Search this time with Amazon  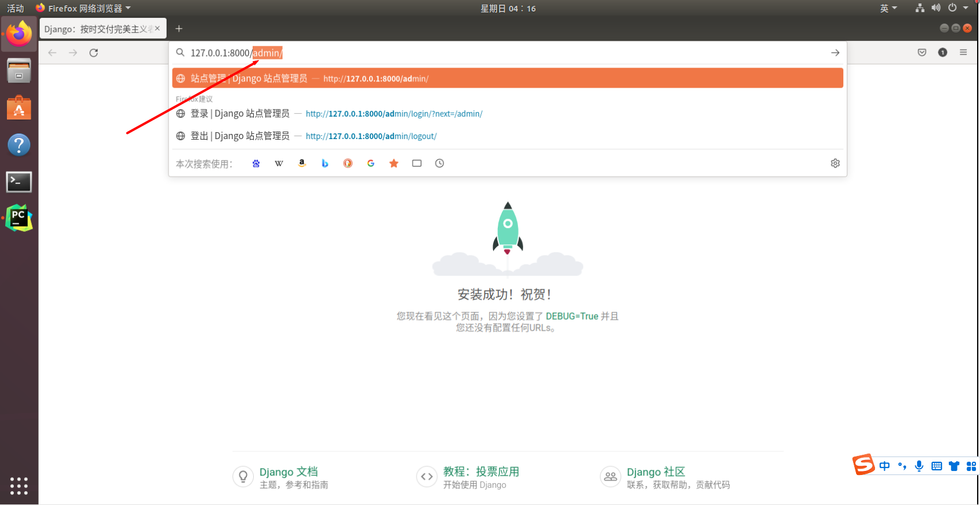pos(302,163)
